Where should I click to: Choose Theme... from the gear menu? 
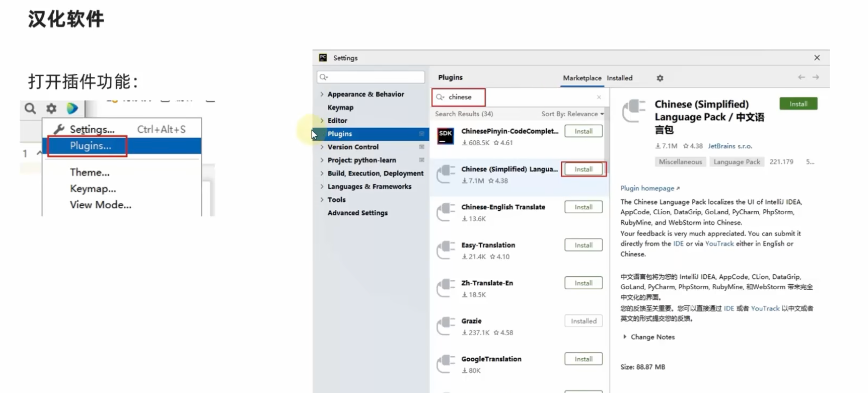coord(122,172)
